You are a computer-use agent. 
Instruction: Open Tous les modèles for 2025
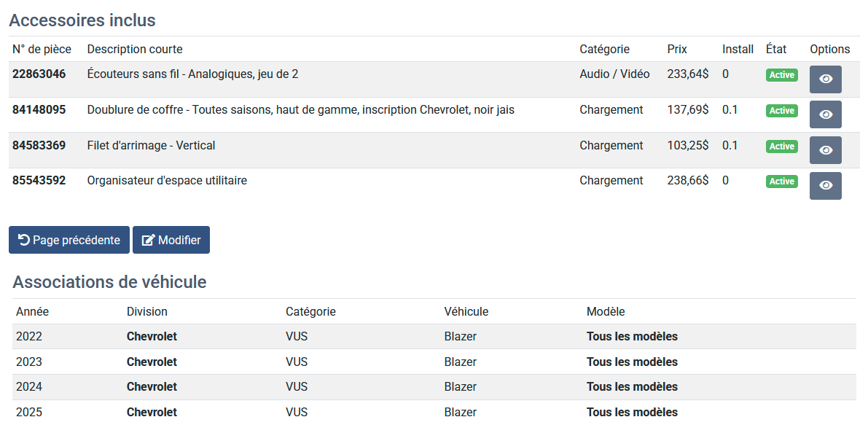tap(632, 413)
